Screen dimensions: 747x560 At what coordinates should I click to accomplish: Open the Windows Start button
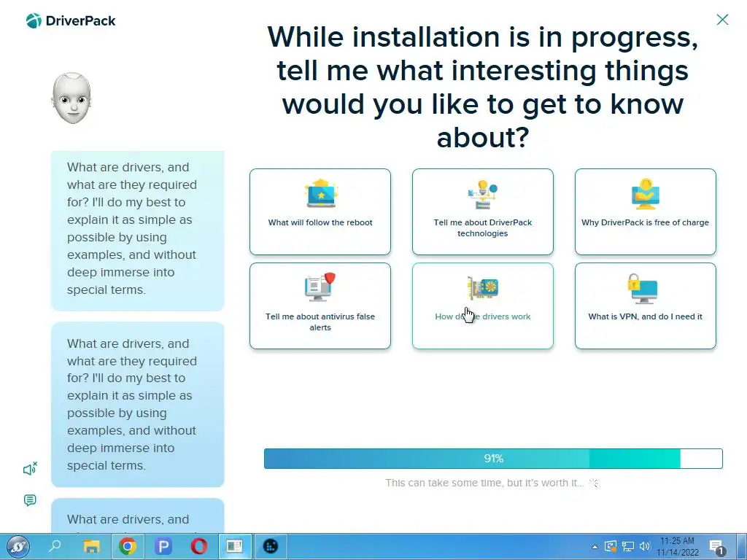[18, 547]
